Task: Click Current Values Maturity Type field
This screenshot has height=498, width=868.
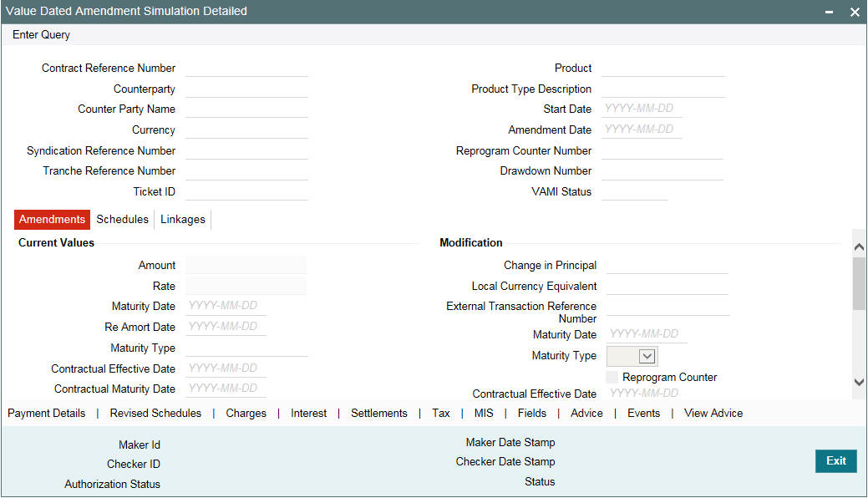Action: point(247,348)
